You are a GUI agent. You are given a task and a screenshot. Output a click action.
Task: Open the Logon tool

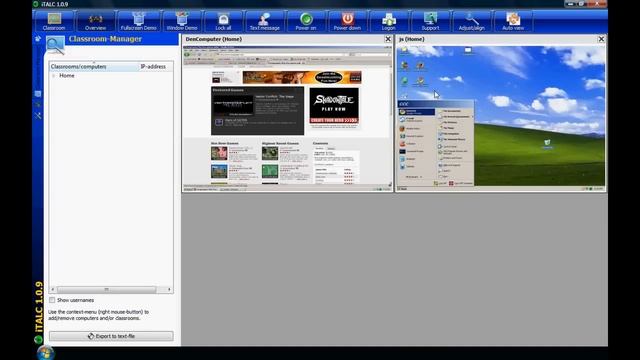point(389,21)
